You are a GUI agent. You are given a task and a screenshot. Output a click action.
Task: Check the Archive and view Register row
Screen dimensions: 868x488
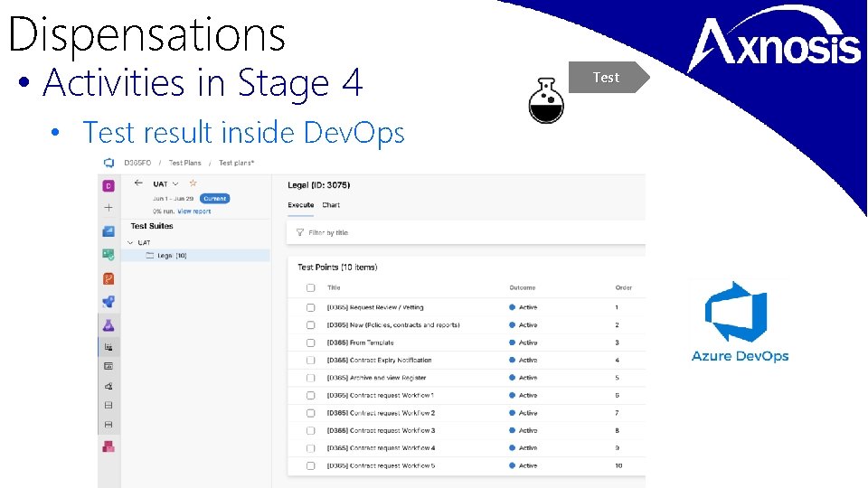[x=310, y=378]
